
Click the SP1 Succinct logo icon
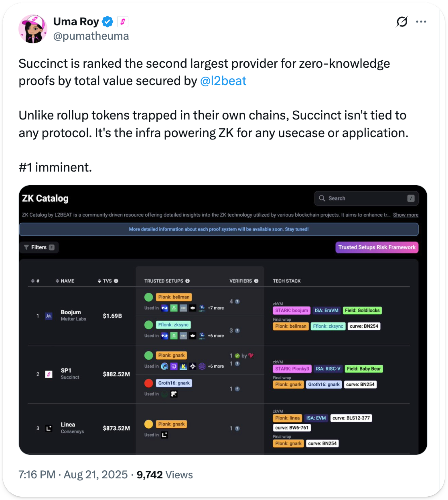(49, 374)
